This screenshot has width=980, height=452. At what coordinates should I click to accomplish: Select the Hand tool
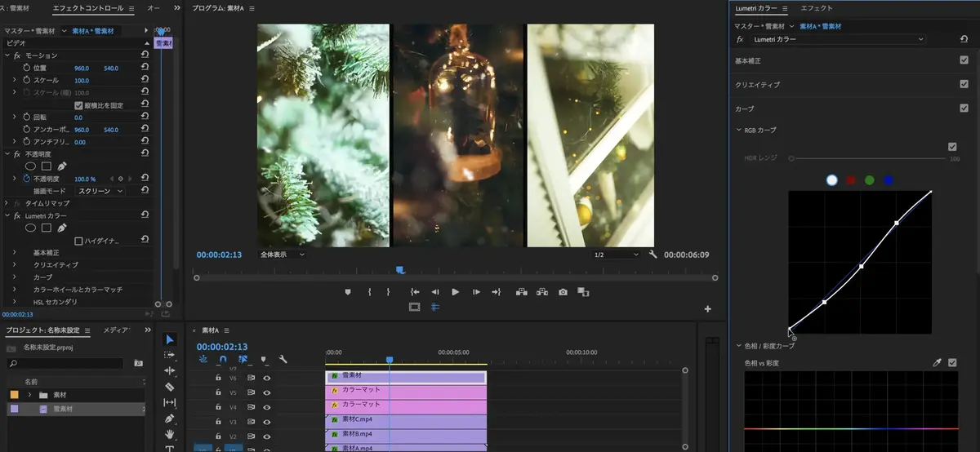point(170,434)
